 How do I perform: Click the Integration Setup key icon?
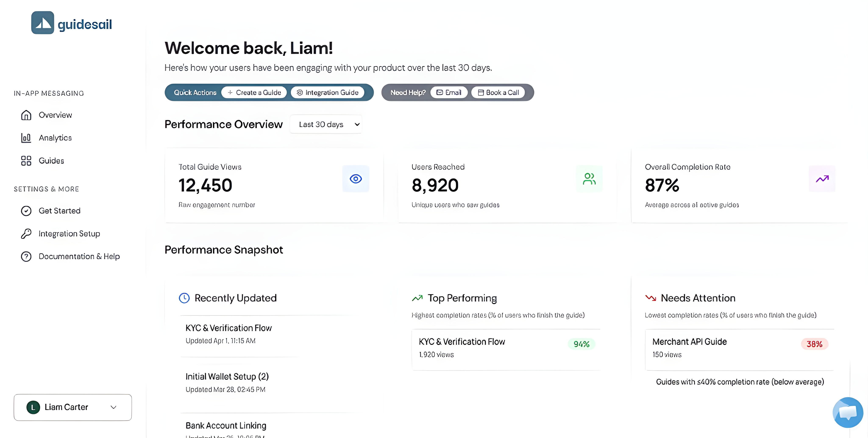point(26,234)
